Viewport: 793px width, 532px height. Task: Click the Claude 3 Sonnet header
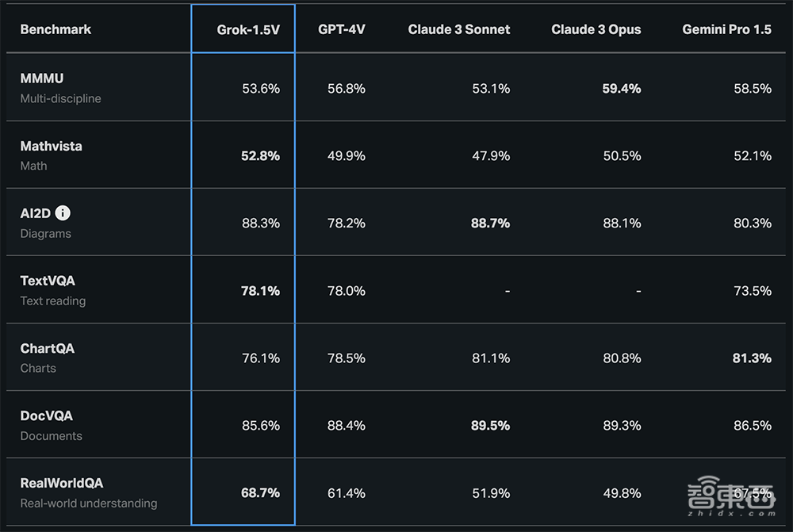459,29
